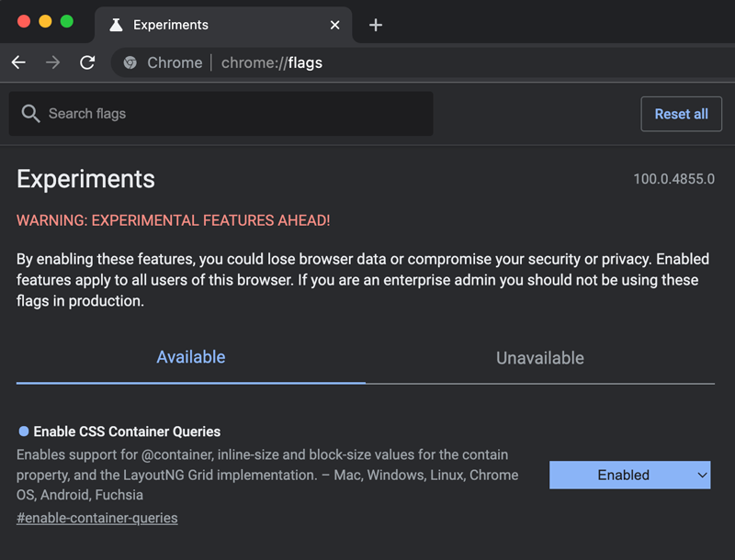Close the window with red button

click(24, 21)
